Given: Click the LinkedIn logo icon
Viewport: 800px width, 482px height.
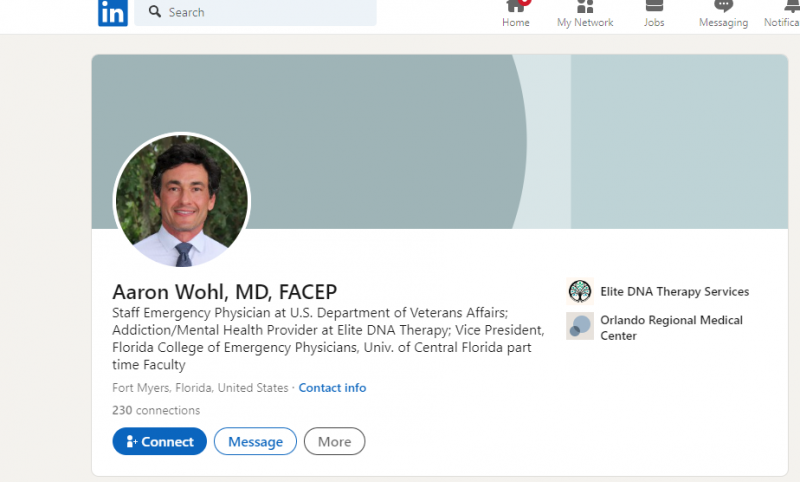Looking at the screenshot, I should pyautogui.click(x=113, y=12).
